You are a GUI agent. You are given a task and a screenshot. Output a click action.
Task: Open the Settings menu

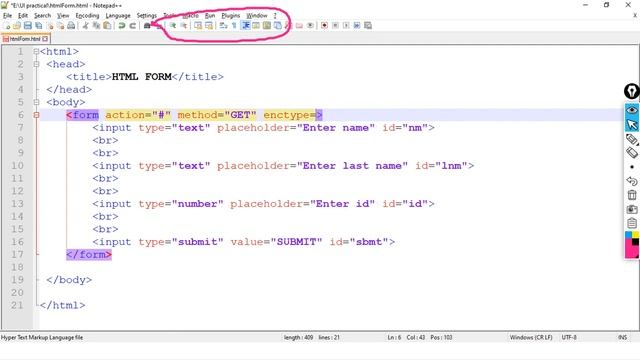click(147, 16)
